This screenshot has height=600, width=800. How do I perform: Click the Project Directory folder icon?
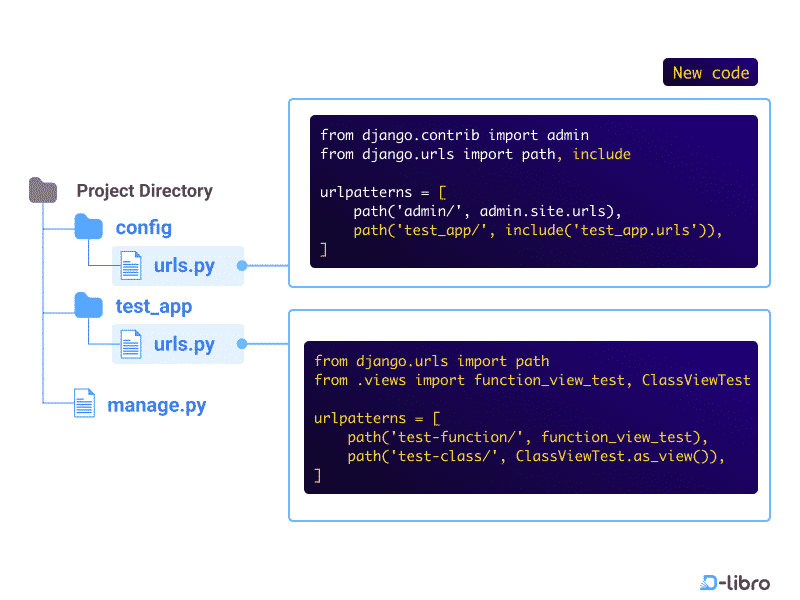(43, 190)
